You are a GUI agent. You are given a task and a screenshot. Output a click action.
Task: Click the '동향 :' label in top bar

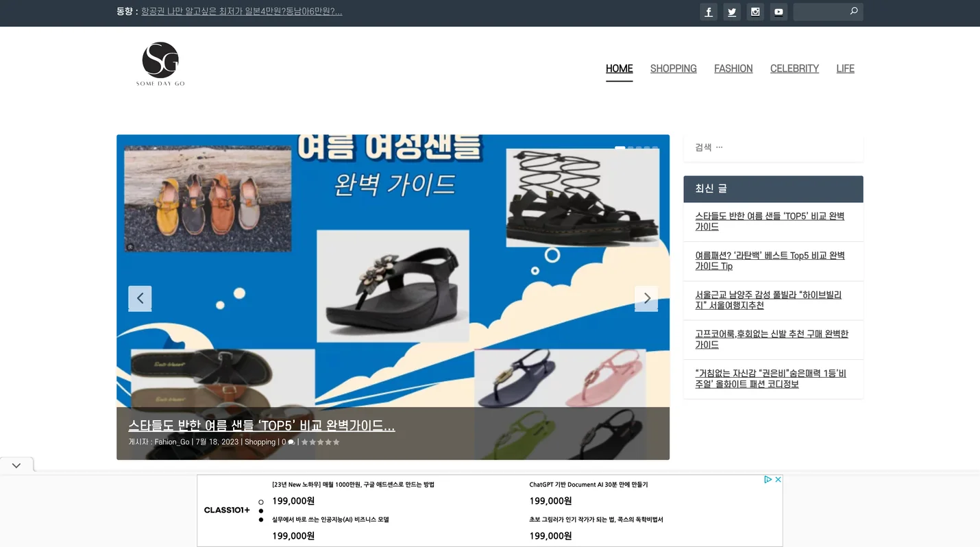127,11
